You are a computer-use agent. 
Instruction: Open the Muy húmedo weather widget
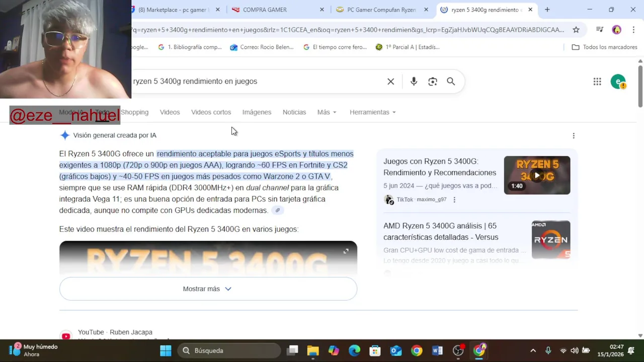[33, 350]
